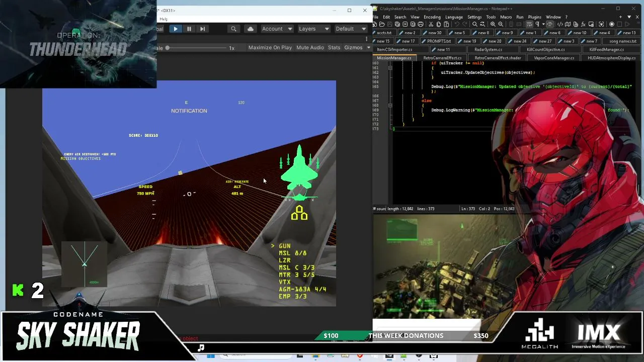Open Notepad++ Window menu
This screenshot has width=644, height=362.
click(x=553, y=17)
